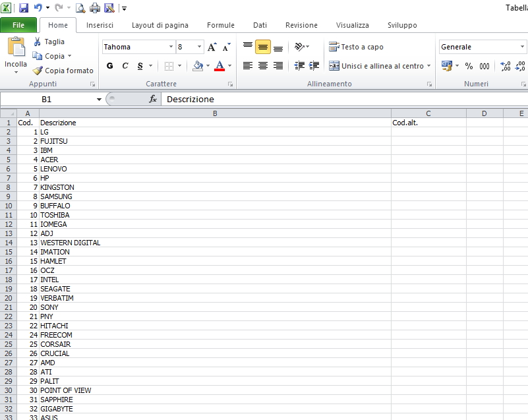This screenshot has width=528, height=420.
Task: Click Testo a capo wrap text button
Action: pos(356,47)
